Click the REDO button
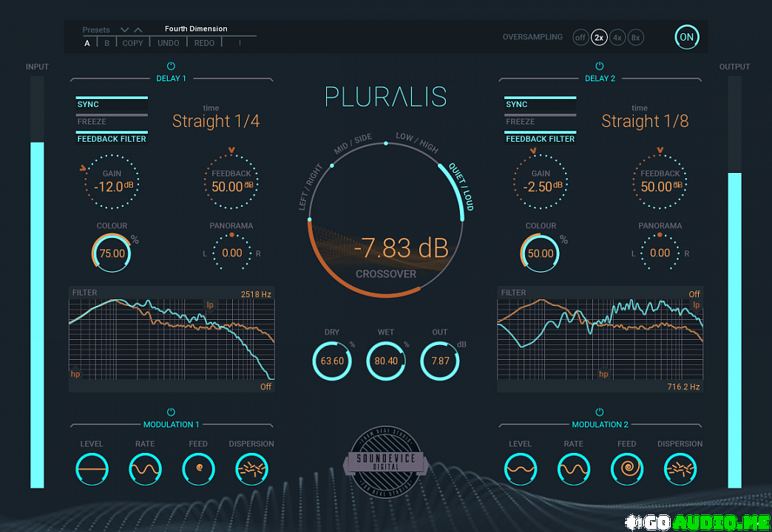Viewport: 772px width, 532px height. tap(204, 44)
